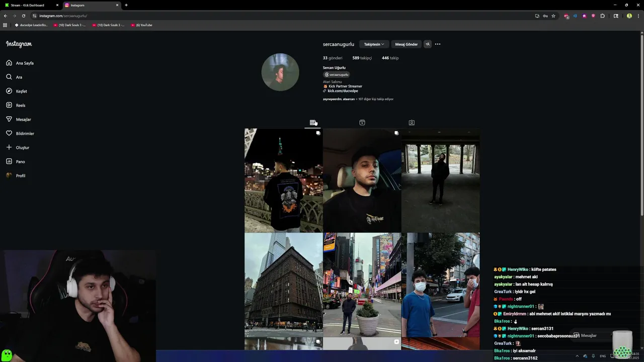Viewport: 644px width, 362px height.
Task: Switch to the tagged posts tab
Action: (412, 123)
